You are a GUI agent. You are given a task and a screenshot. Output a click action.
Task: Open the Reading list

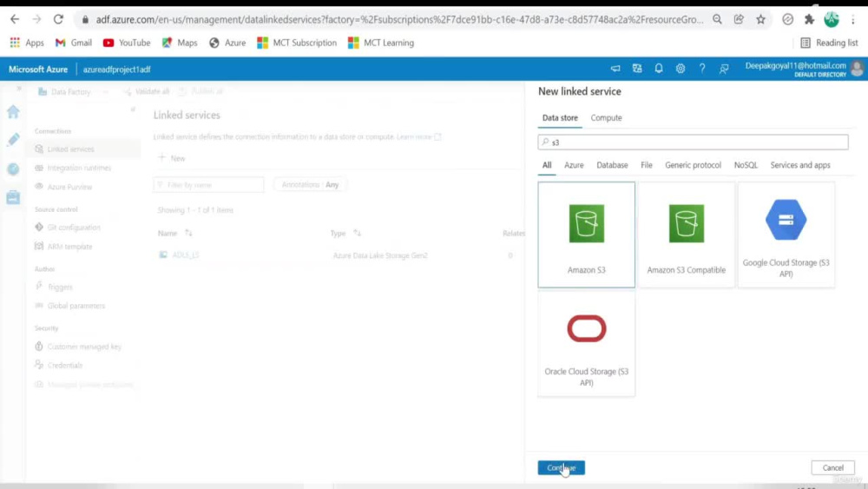click(829, 43)
